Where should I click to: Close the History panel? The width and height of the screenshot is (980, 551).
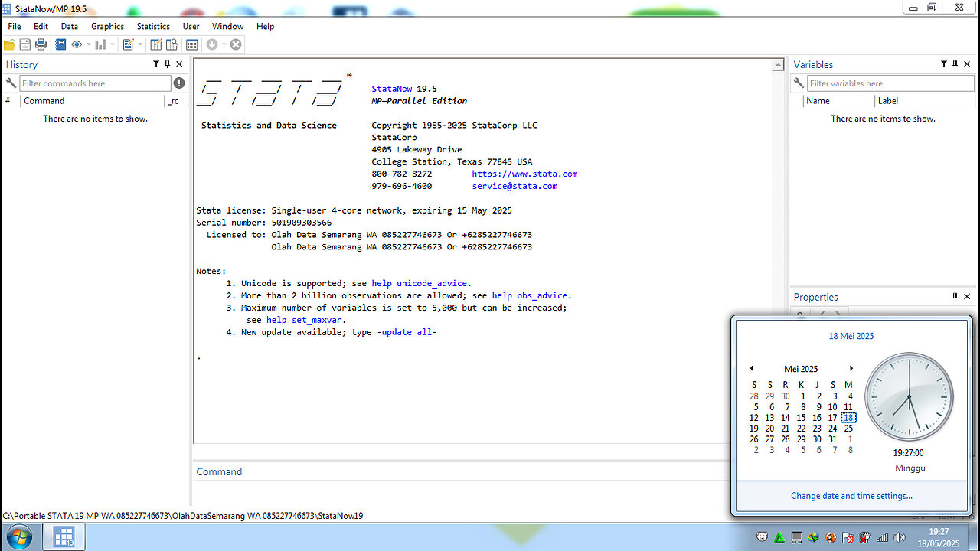click(179, 64)
